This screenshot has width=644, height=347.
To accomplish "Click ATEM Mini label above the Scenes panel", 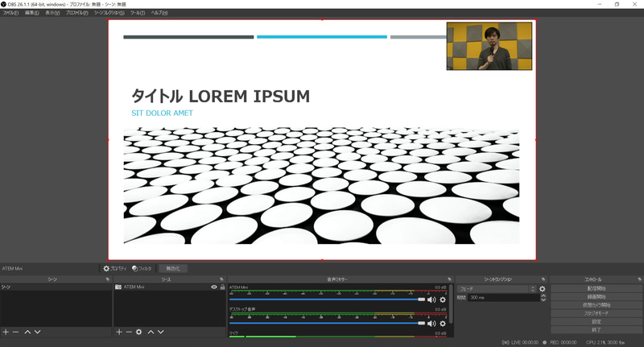I will 12,269.
